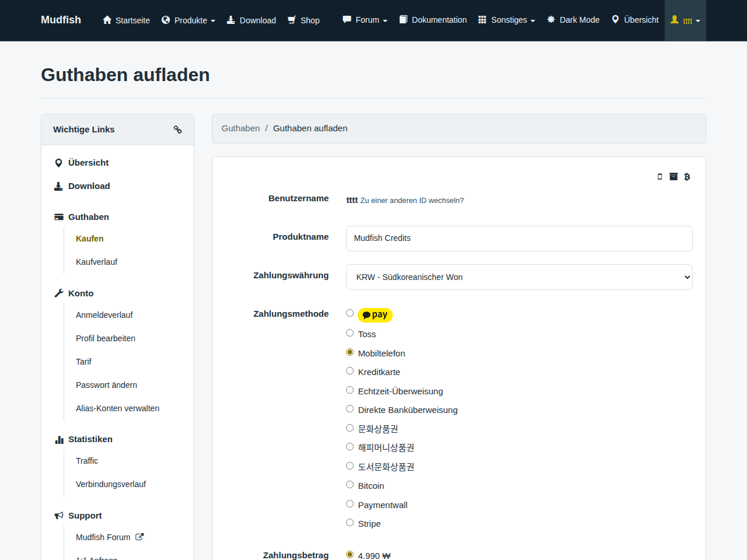Image resolution: width=747 pixels, height=560 pixels.
Task: Open Traffic statistics link
Action: (87, 461)
